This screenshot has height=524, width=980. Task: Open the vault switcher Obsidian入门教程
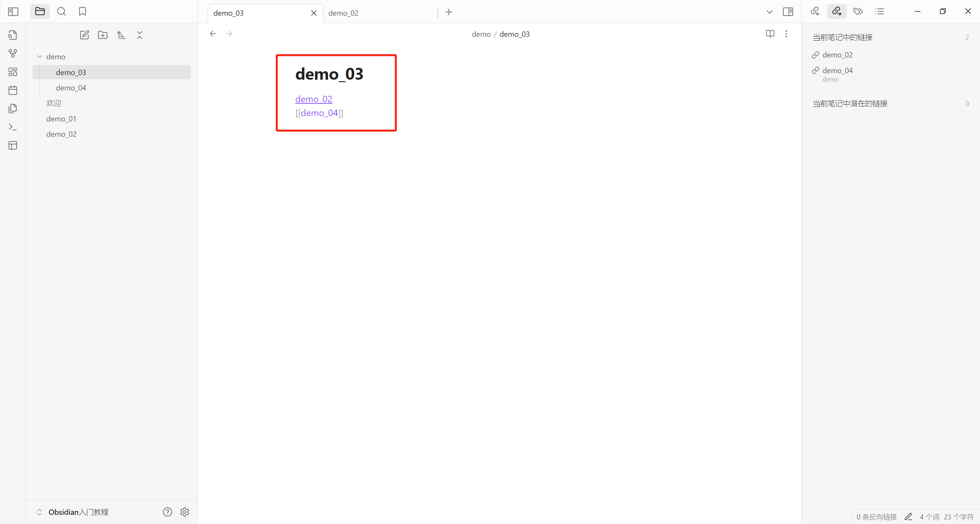coord(78,512)
